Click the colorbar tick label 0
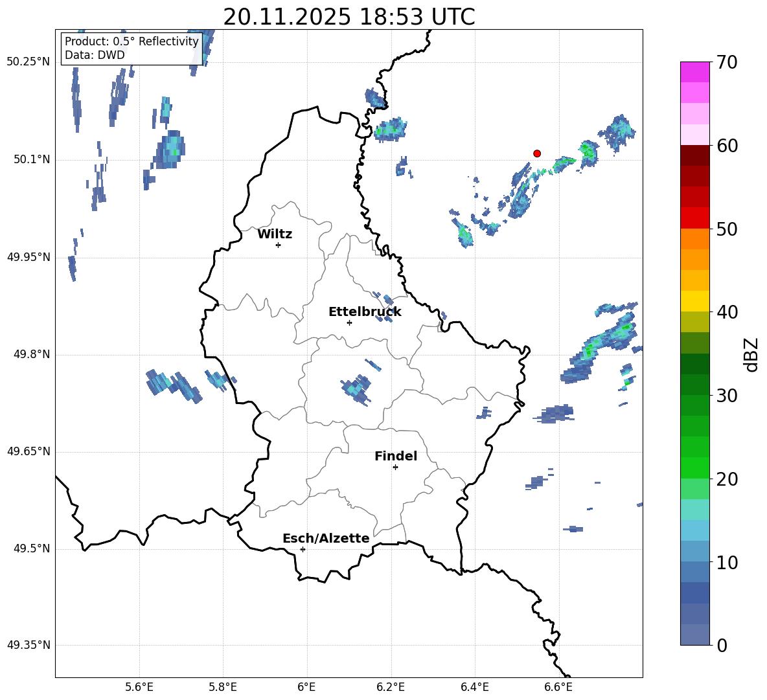Image resolution: width=767 pixels, height=700 pixels. (722, 646)
